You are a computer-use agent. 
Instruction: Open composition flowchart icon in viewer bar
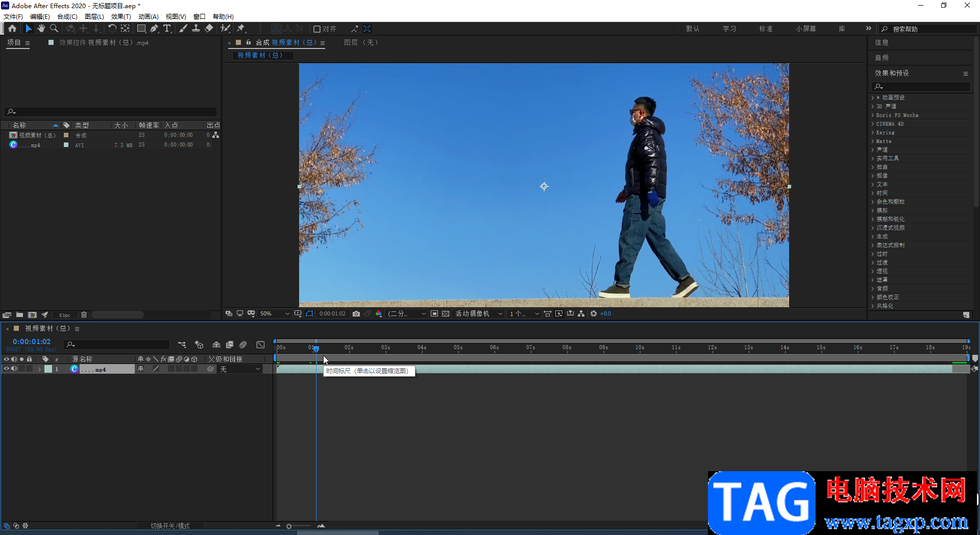581,314
